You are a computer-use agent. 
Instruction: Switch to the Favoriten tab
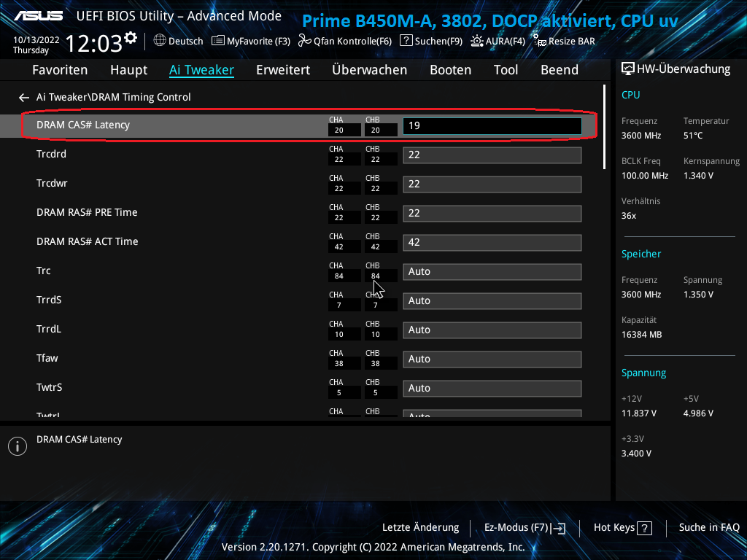(x=60, y=70)
